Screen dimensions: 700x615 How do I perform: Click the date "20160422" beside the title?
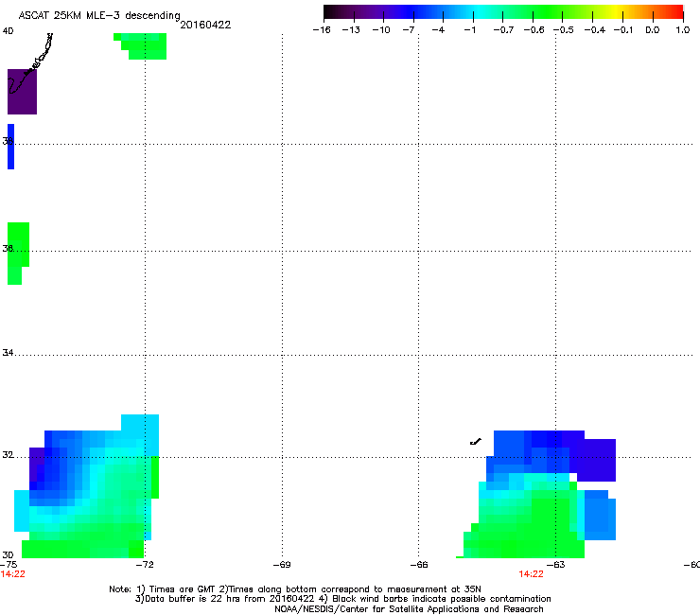205,25
